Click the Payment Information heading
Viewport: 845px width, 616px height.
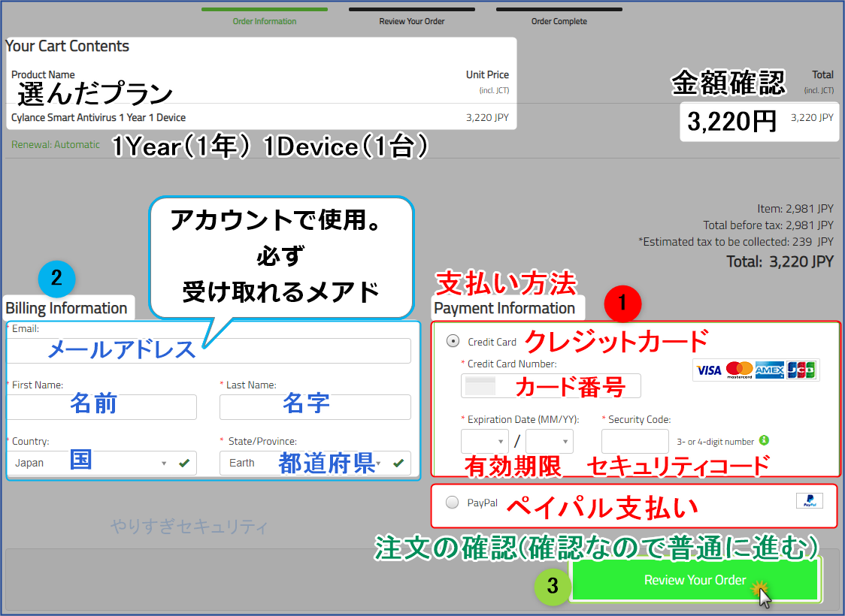(x=504, y=308)
